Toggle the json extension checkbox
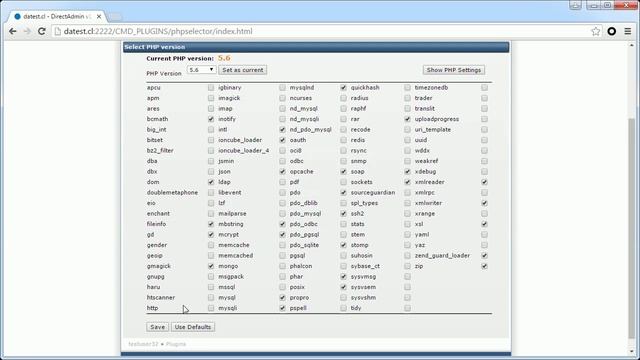The height and width of the screenshot is (360, 640). pyautogui.click(x=282, y=171)
